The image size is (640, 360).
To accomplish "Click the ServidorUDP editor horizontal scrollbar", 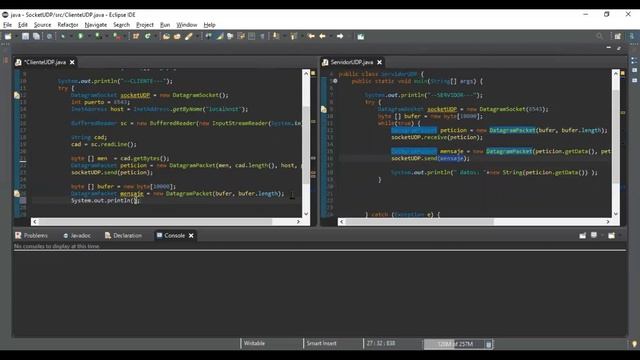I will click(420, 222).
